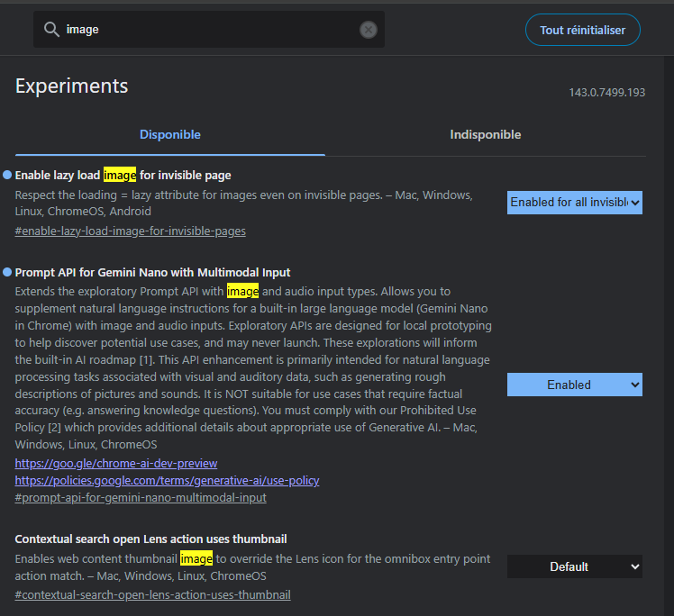Open #prompt-api-for-gemini-nano-multimodal-input anchor
This screenshot has width=674, height=616.
[x=141, y=497]
